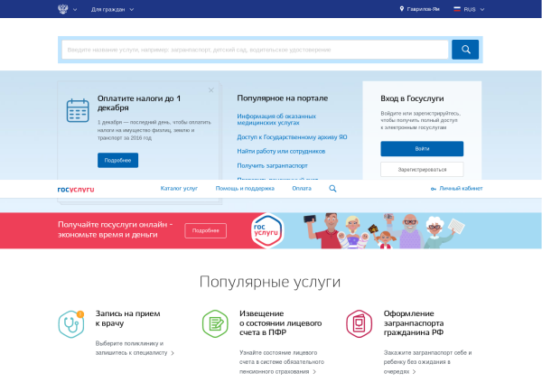The image size is (542, 392).
Task: Click the location pin icon near Гаврилов-Ям
Action: (x=402, y=9)
